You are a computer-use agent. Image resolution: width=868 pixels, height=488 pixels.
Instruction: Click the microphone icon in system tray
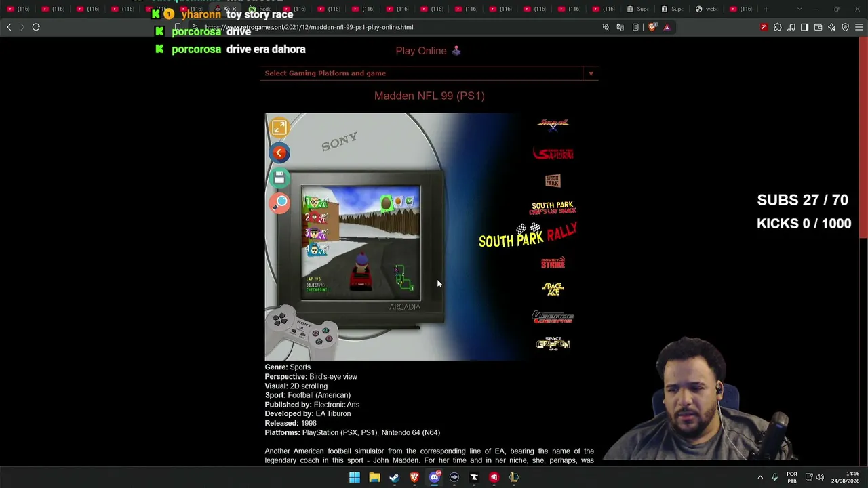(774, 477)
